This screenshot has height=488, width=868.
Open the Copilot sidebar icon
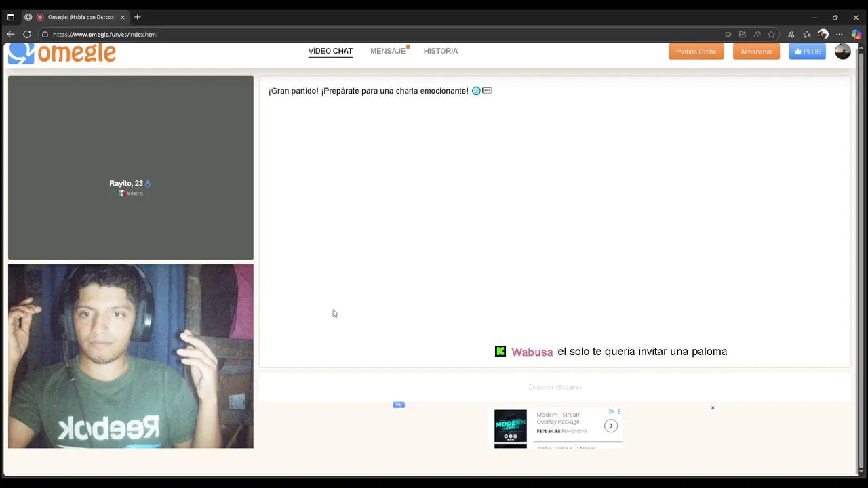coord(856,34)
